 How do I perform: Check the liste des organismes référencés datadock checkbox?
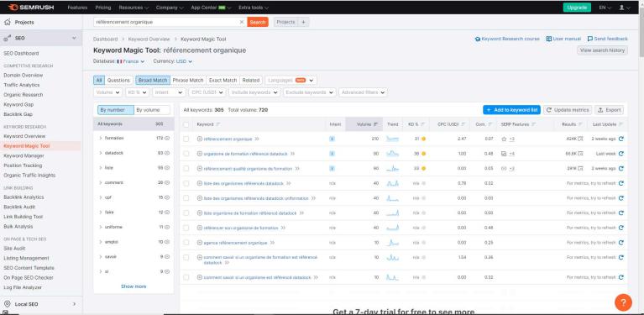(x=186, y=183)
